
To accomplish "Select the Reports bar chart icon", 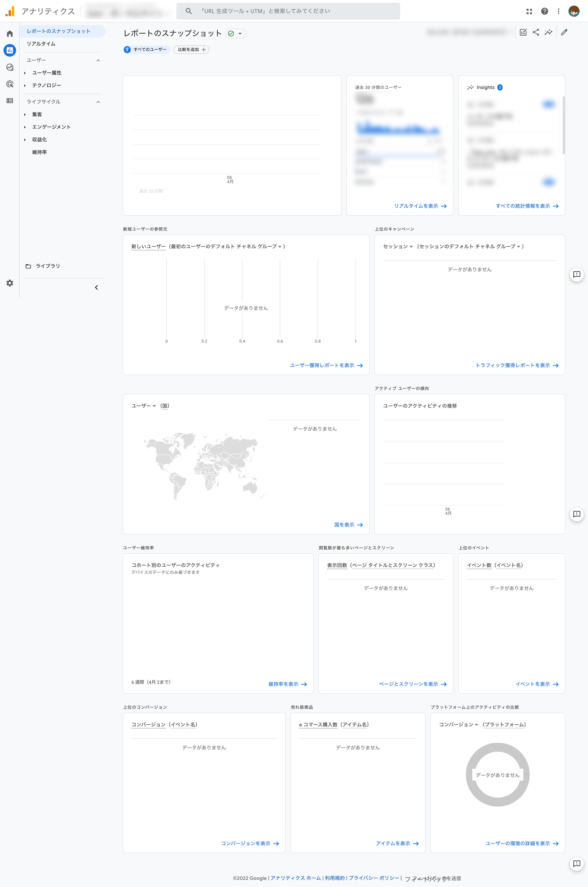I will (10, 50).
